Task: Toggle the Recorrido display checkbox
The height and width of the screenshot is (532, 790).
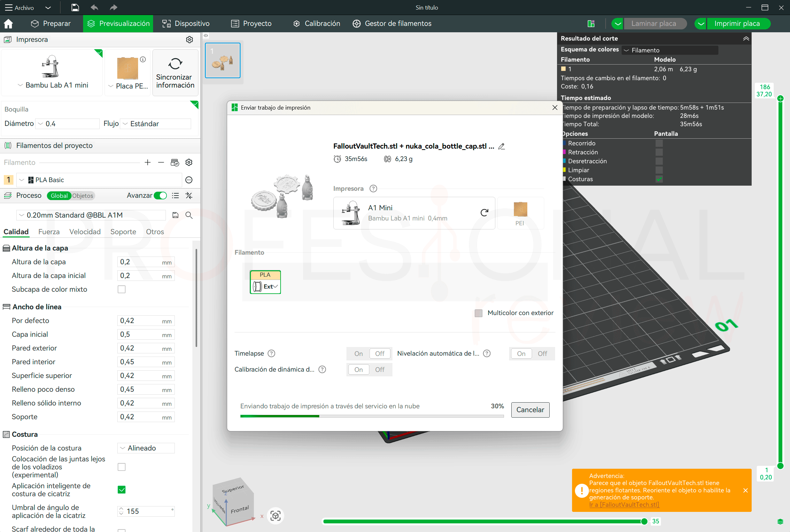Action: pos(659,143)
